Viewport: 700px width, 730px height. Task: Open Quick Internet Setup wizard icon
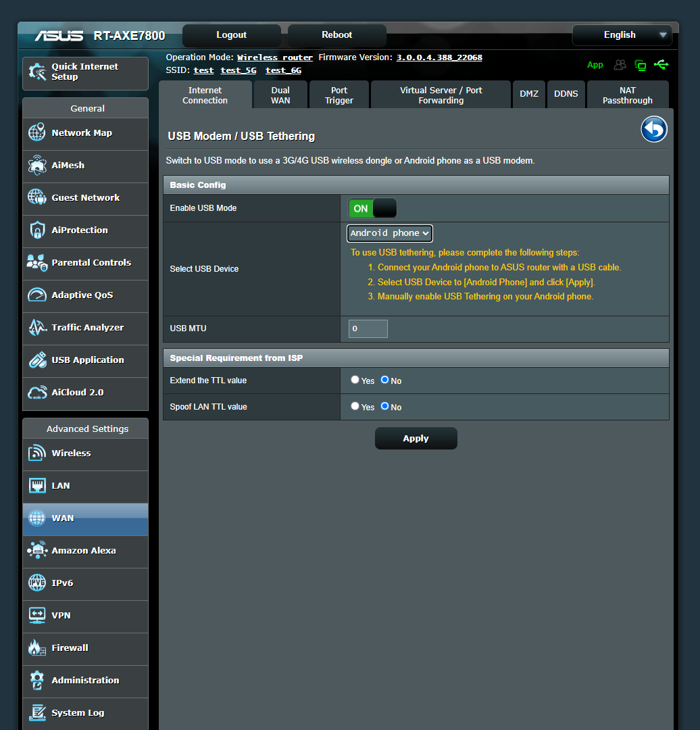click(x=37, y=72)
